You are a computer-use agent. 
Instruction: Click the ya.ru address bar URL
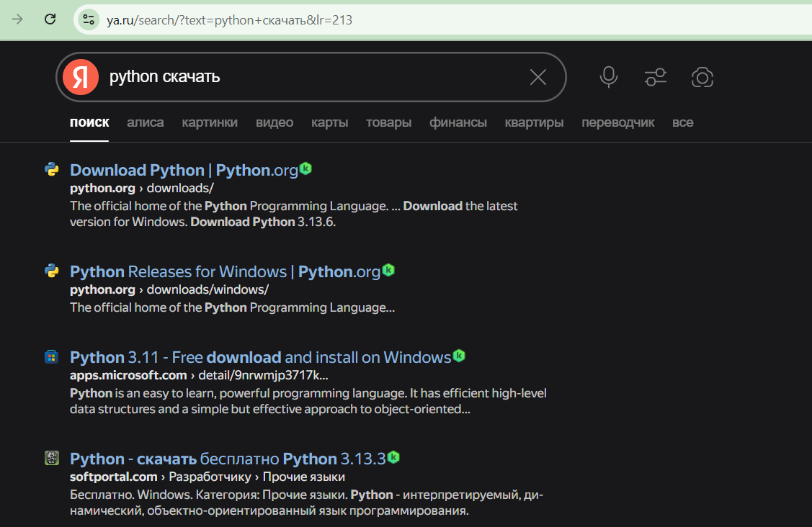point(229,20)
